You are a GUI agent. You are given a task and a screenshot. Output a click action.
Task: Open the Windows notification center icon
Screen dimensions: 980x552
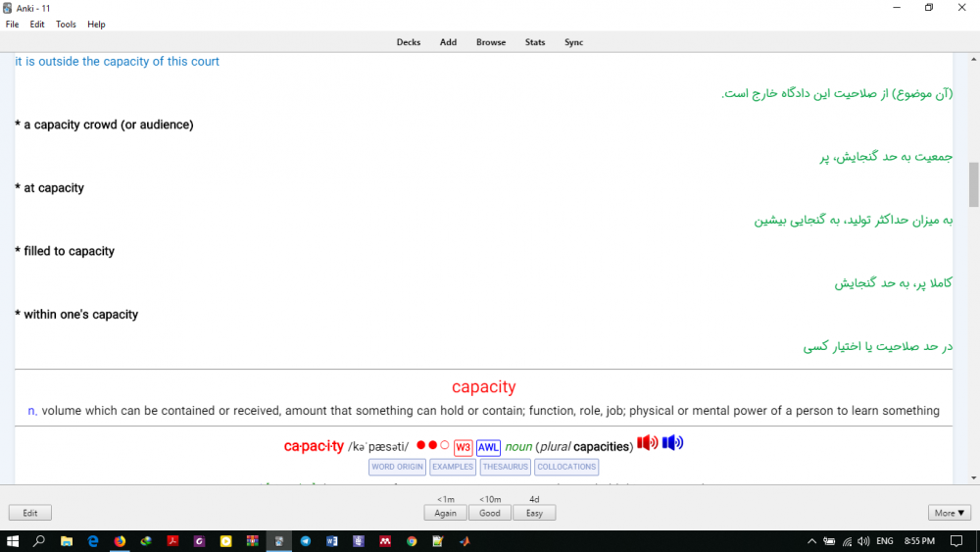pyautogui.click(x=956, y=540)
